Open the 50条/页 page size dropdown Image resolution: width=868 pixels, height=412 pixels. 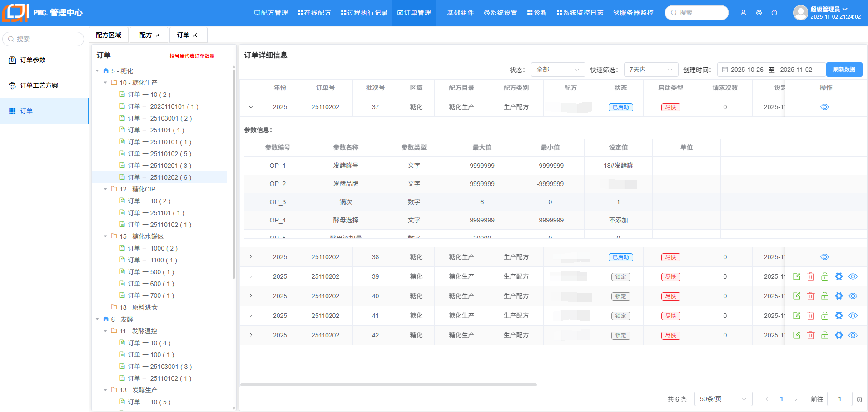tap(723, 399)
